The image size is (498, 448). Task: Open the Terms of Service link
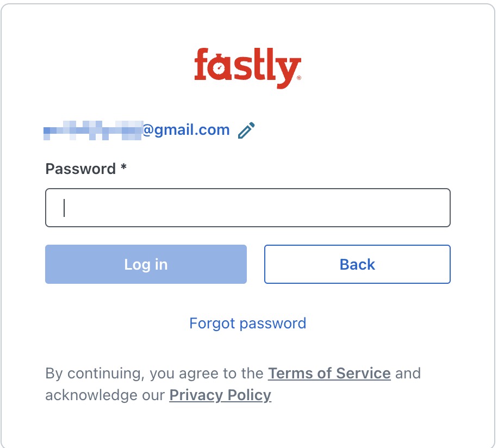point(329,374)
